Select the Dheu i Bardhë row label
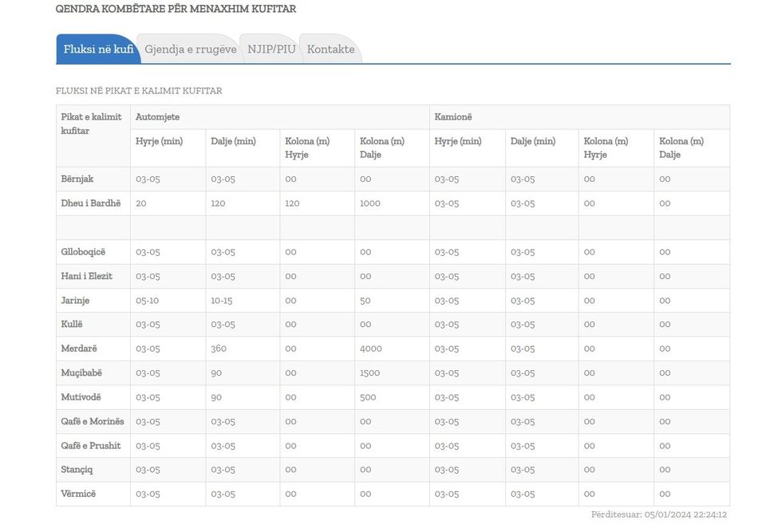 (91, 203)
